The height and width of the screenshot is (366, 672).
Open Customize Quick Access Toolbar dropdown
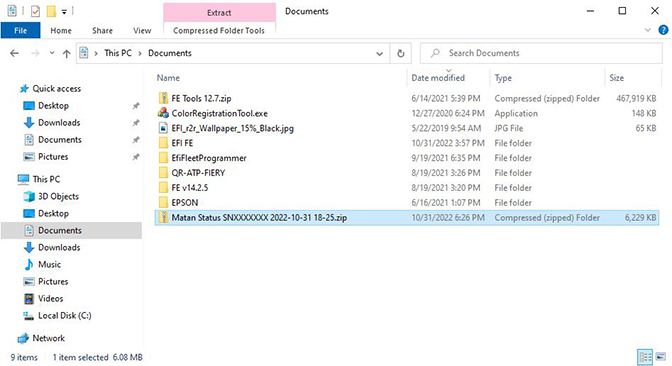pyautogui.click(x=64, y=12)
